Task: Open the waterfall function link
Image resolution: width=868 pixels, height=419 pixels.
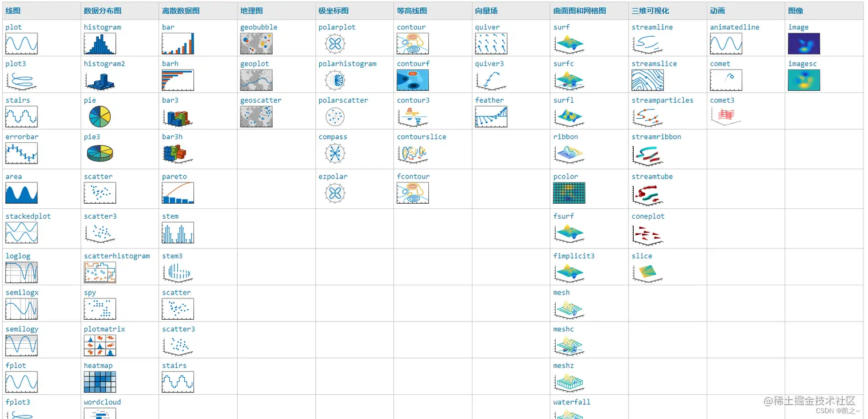Action: coord(572,402)
